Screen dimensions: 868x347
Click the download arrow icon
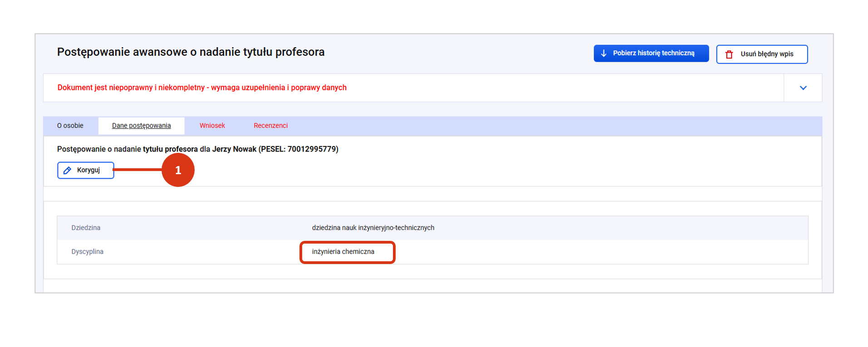coord(603,54)
